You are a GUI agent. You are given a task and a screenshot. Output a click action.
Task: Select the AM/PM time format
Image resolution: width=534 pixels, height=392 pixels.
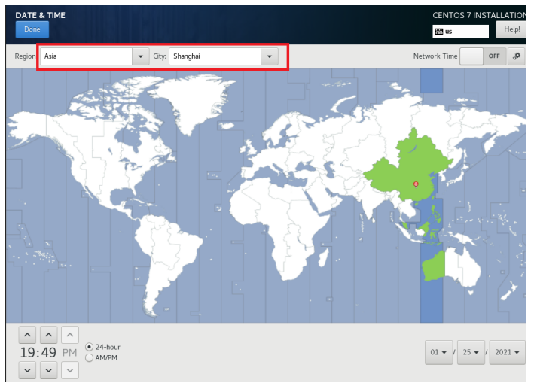(90, 358)
